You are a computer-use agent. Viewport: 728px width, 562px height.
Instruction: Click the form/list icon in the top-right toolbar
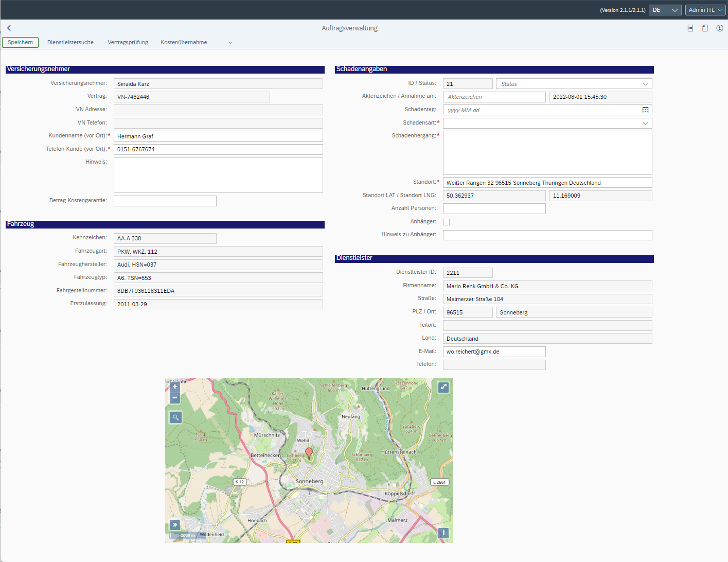(690, 28)
